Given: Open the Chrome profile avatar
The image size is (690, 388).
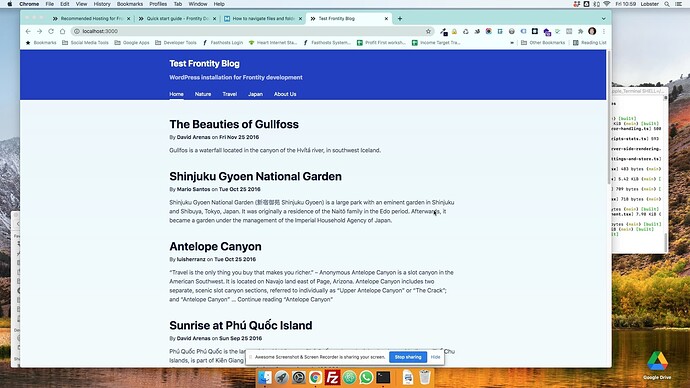Looking at the screenshot, I should (592, 31).
